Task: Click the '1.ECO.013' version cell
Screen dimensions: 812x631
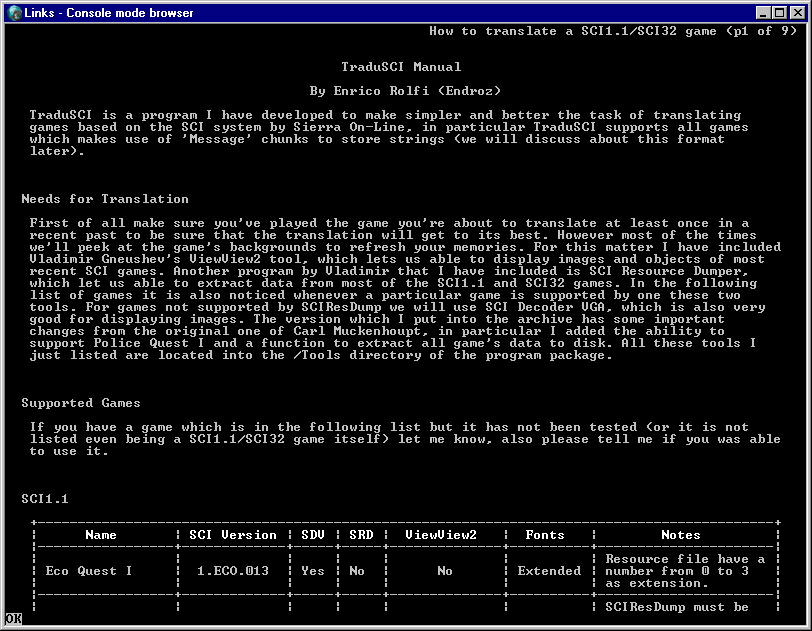Action: (233, 571)
